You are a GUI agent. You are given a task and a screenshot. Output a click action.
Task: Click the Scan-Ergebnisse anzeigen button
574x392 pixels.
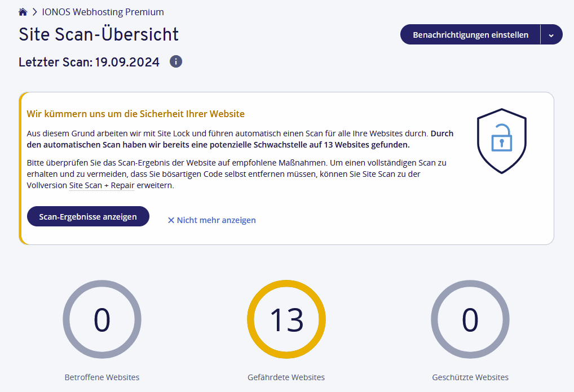88,216
